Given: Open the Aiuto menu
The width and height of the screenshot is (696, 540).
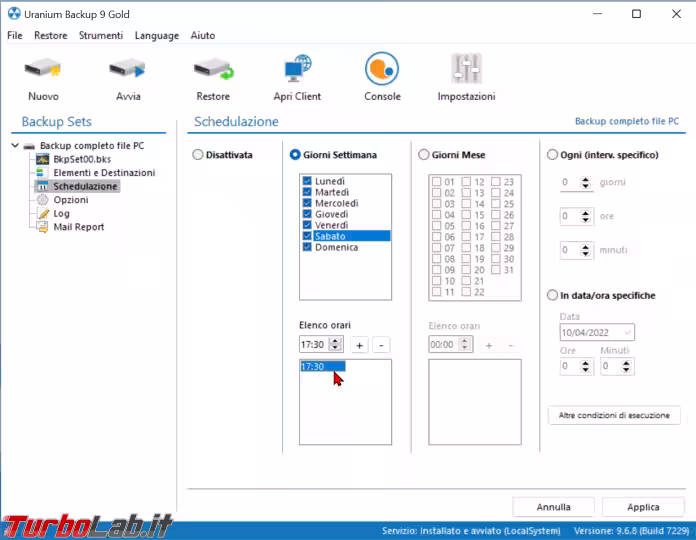Looking at the screenshot, I should [x=203, y=35].
